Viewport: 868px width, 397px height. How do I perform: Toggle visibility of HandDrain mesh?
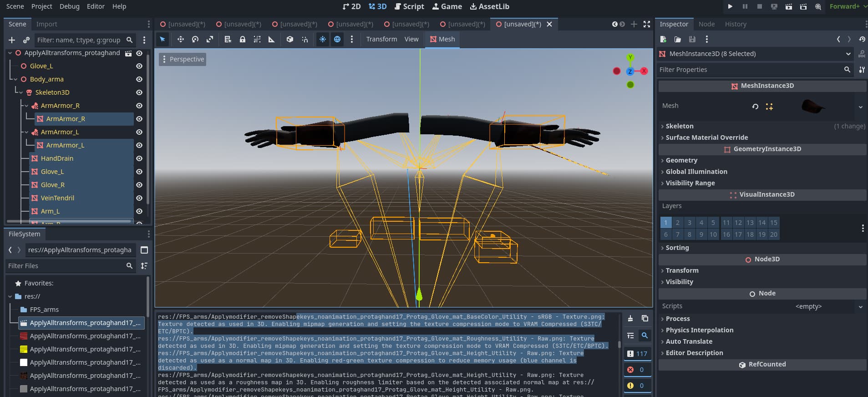(139, 158)
